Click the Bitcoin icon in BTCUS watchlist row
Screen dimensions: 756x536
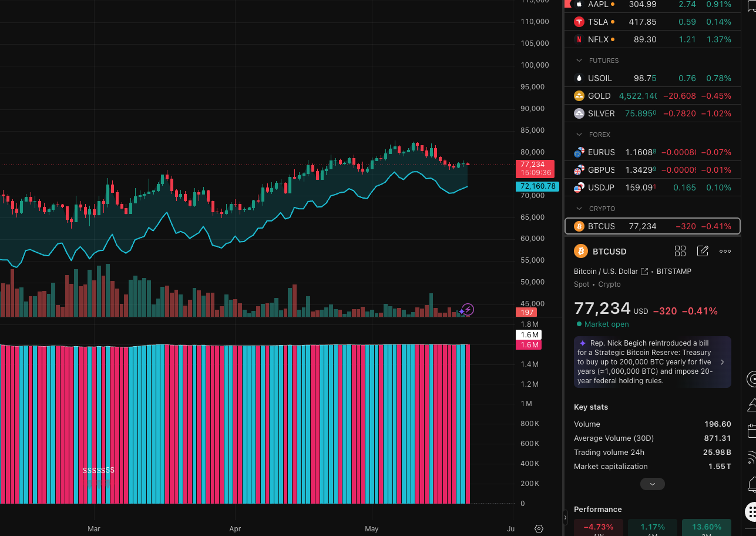(x=579, y=226)
